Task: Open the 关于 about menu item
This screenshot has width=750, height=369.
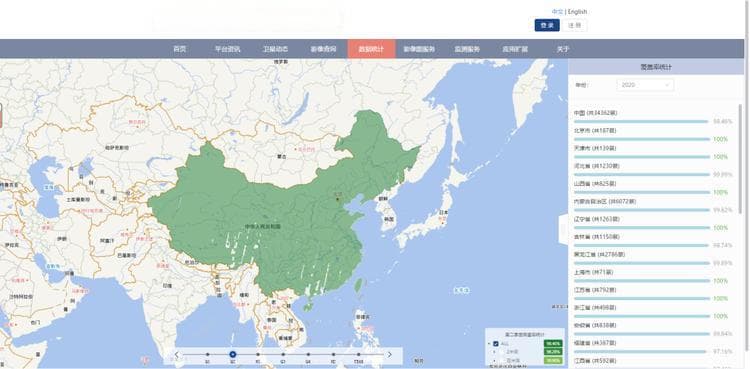Action: (x=563, y=49)
